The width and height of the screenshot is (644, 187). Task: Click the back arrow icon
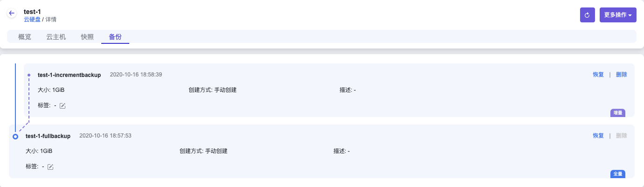(12, 14)
